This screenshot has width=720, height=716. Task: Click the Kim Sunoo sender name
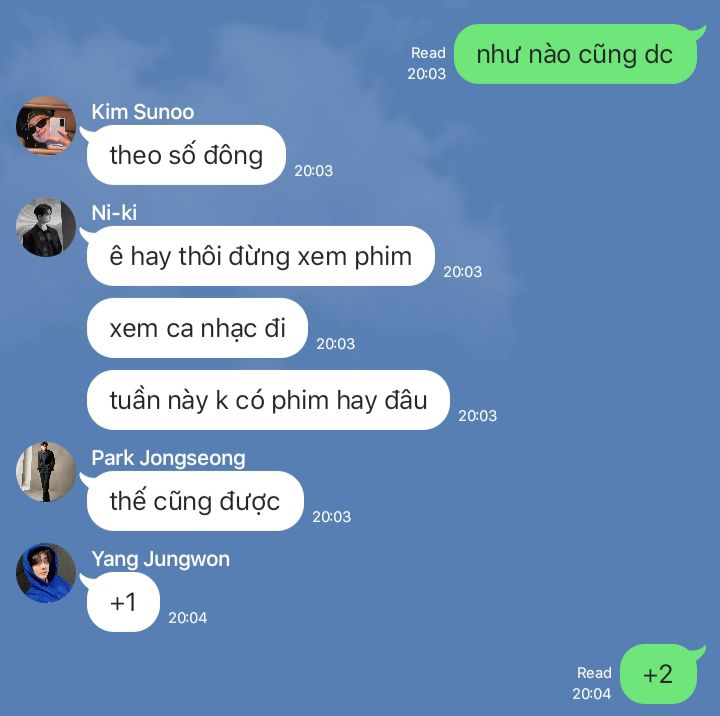click(143, 112)
